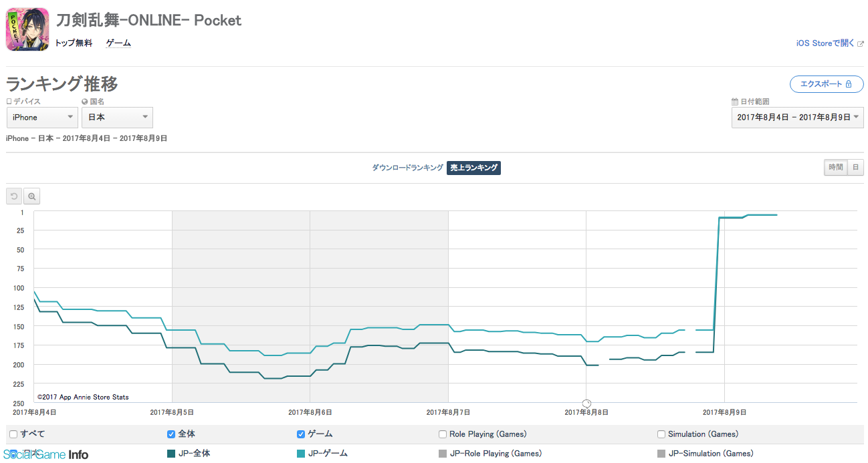The height and width of the screenshot is (463, 868).
Task: Enable the Role Playing (Games) checkbox
Action: pos(443,434)
